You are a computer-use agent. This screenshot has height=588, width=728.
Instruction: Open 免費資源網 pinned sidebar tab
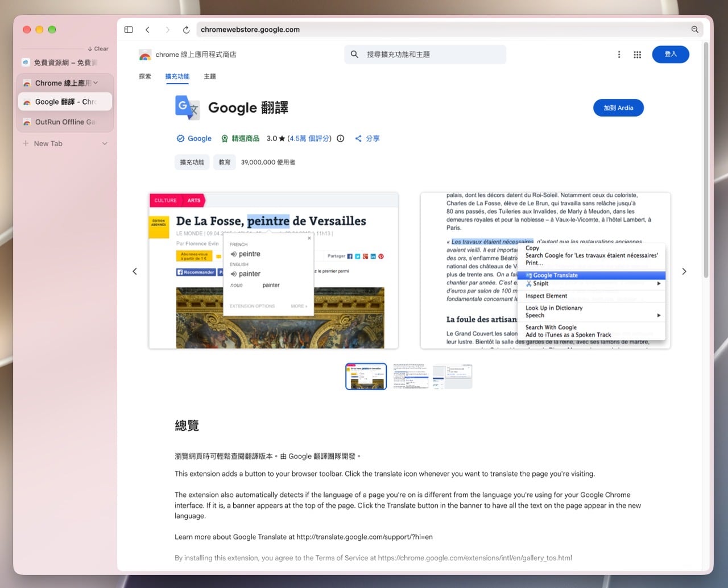tap(65, 63)
